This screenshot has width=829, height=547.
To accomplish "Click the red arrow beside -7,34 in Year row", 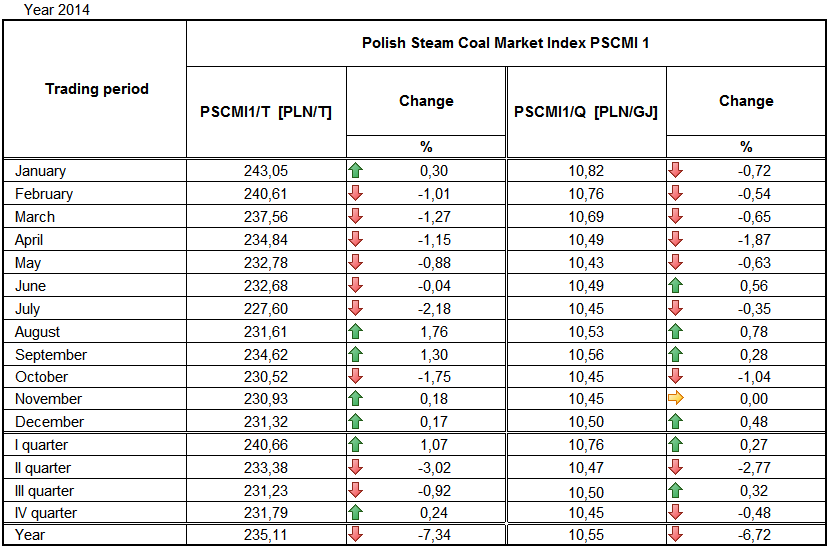I will tap(355, 535).
